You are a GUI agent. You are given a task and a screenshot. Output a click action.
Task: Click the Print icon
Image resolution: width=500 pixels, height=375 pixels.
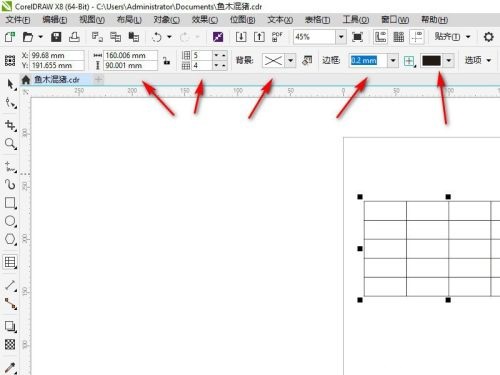(74, 37)
